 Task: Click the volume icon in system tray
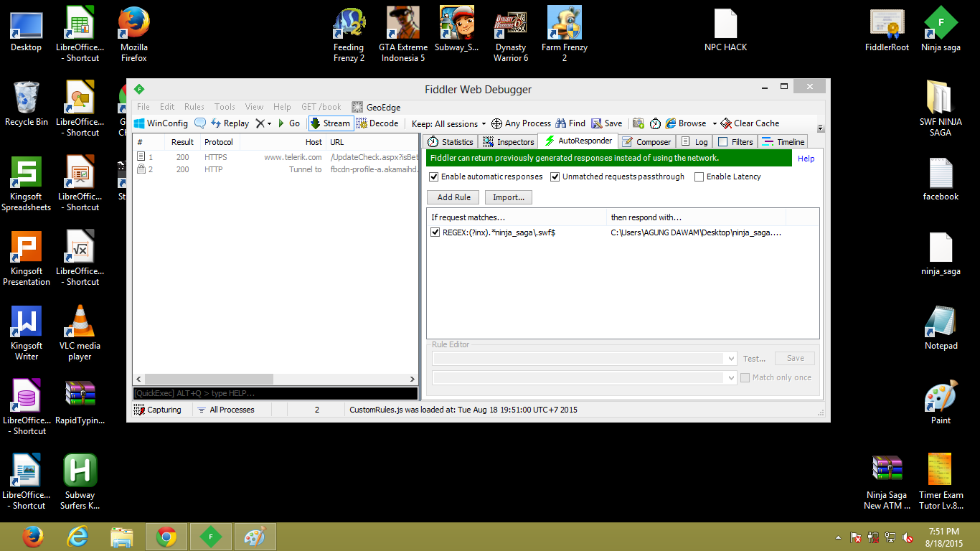coord(908,537)
